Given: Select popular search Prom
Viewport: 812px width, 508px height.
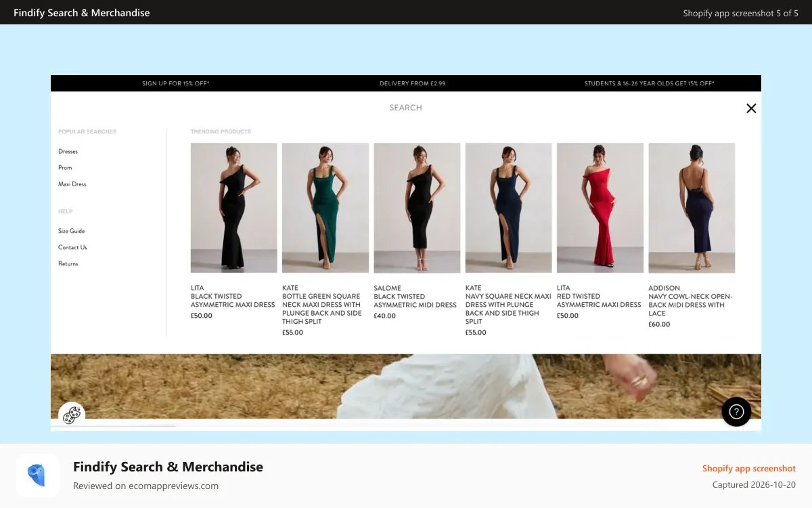Looking at the screenshot, I should point(65,168).
